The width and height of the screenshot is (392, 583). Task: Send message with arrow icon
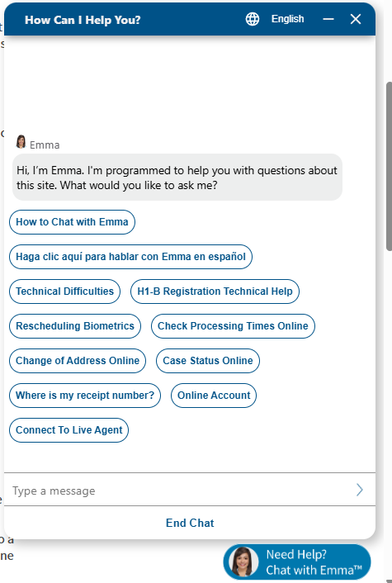click(359, 490)
